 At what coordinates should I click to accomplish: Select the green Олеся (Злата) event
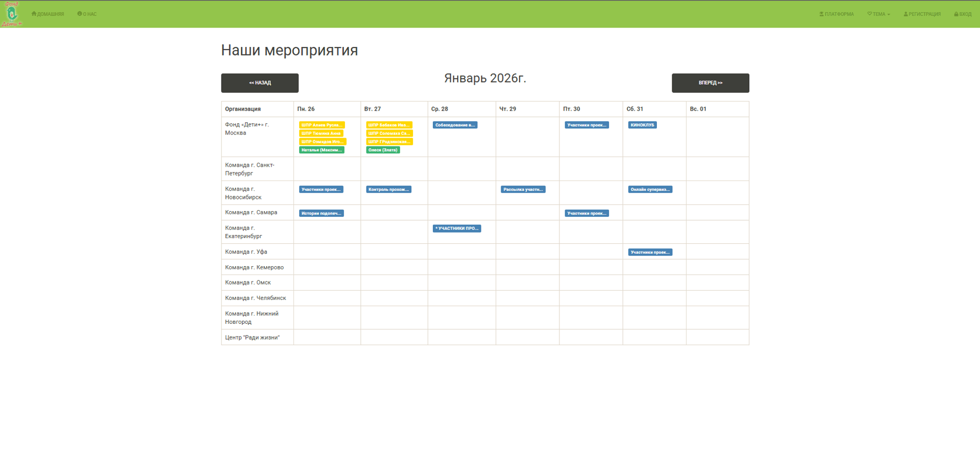383,150
